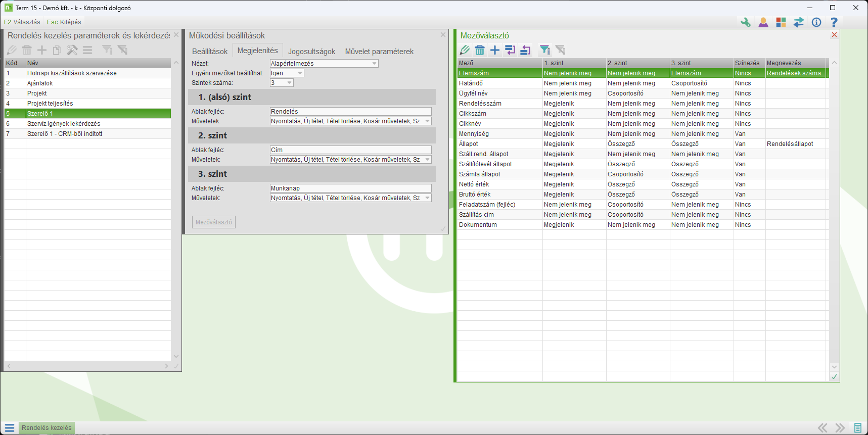Open the colored four-squares modules icon

pyautogui.click(x=781, y=22)
